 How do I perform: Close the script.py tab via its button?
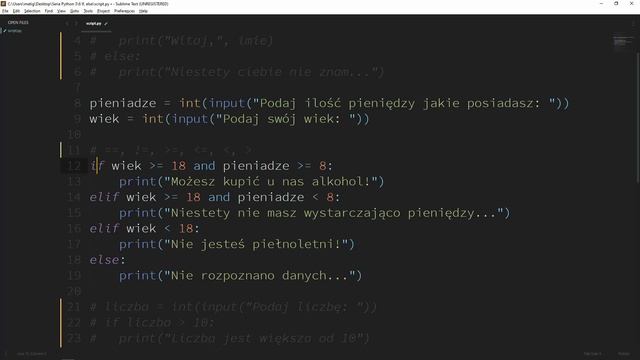106,24
